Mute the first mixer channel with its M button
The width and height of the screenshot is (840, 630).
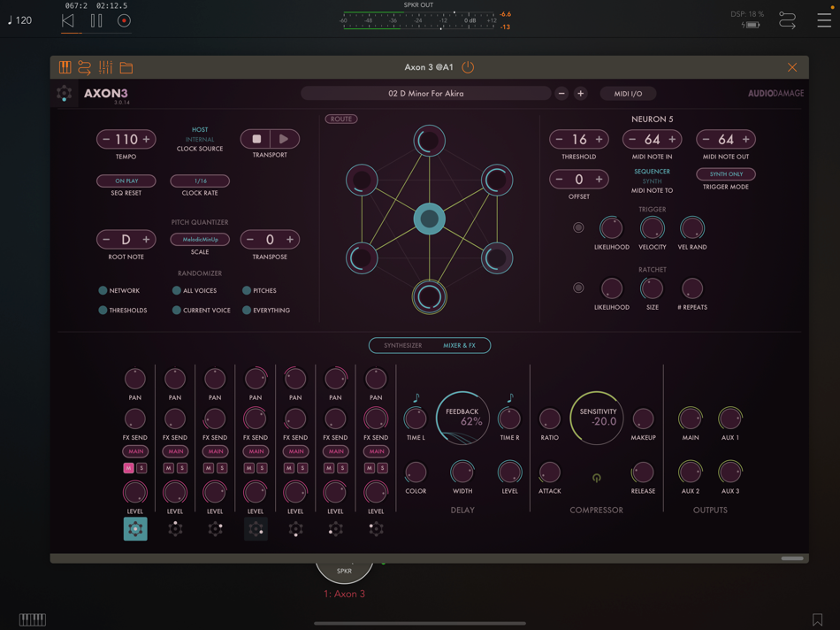click(127, 468)
